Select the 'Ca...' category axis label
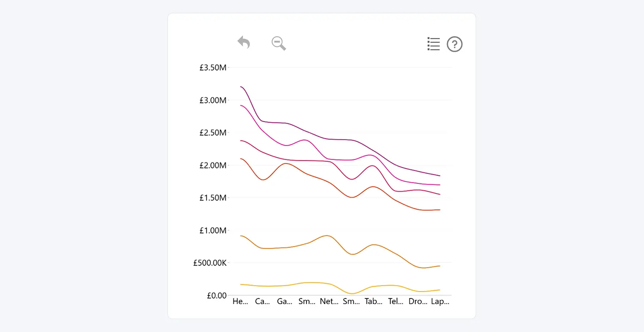The image size is (644, 332). (x=262, y=302)
